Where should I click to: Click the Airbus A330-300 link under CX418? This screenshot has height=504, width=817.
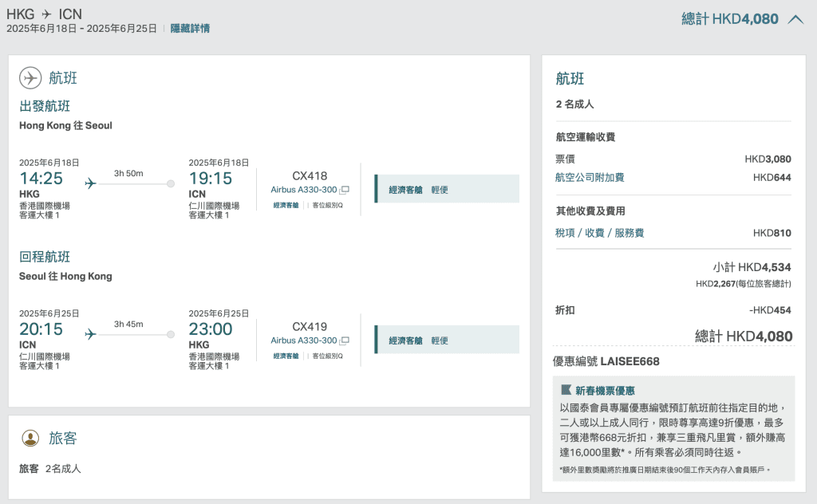pos(303,190)
